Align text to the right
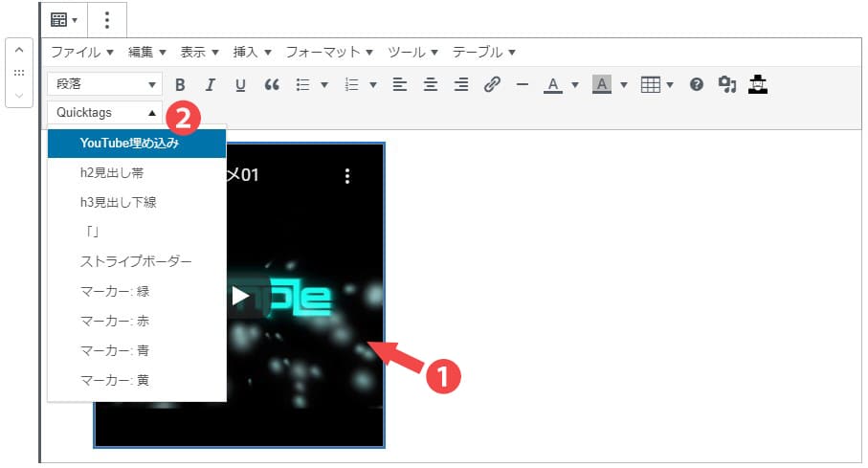This screenshot has width=868, height=468. click(x=461, y=84)
